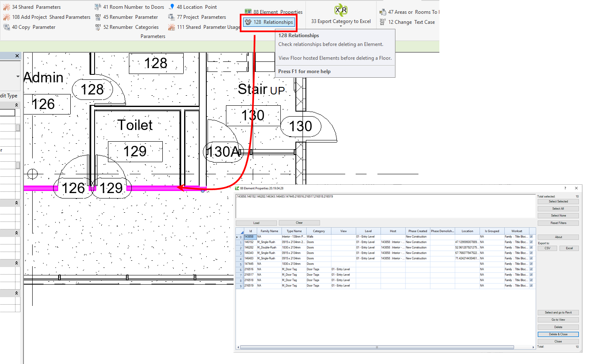
Task: Toggle the Workset checkbox on the Walls row
Action: 531,237
